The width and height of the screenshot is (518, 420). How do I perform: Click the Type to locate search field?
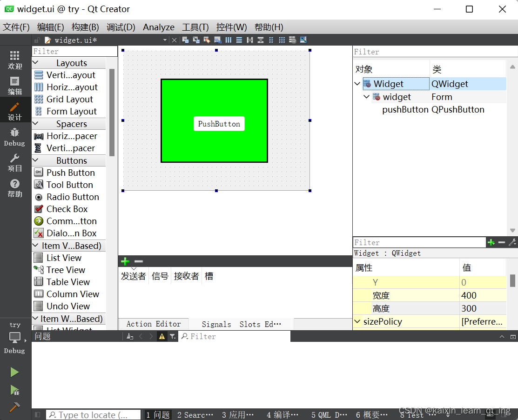pyautogui.click(x=93, y=414)
